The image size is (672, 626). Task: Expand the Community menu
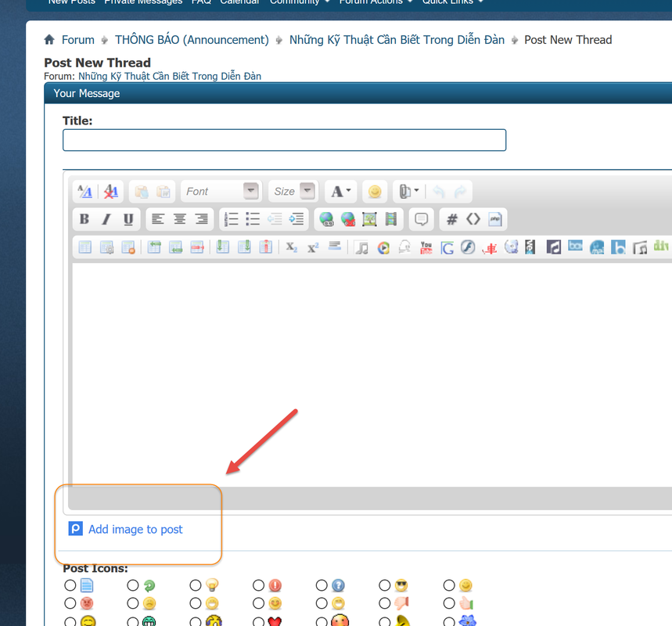point(300,2)
